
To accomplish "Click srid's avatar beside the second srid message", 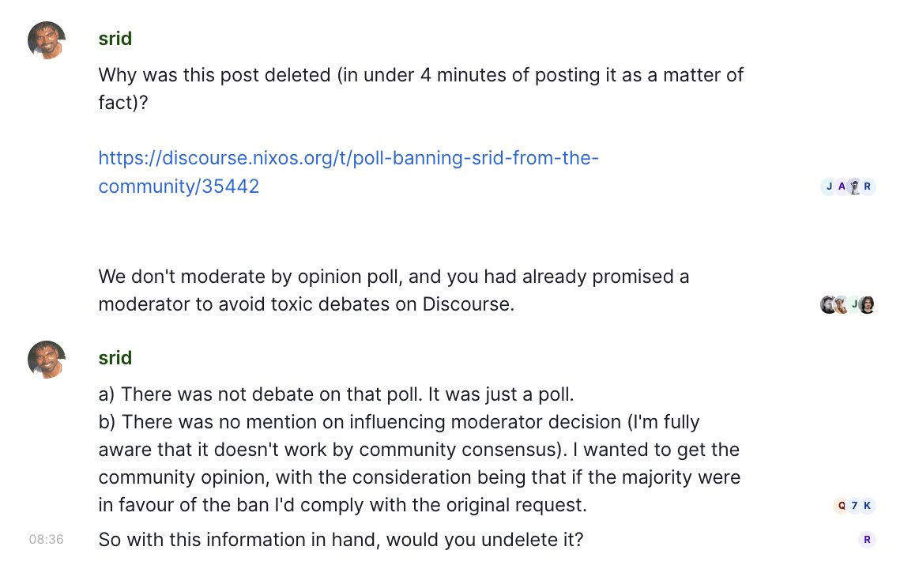I will [47, 359].
